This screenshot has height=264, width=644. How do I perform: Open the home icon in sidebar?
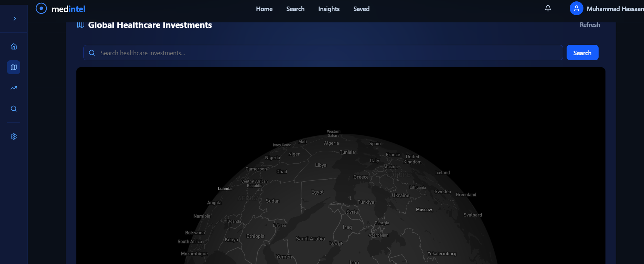pyautogui.click(x=14, y=47)
